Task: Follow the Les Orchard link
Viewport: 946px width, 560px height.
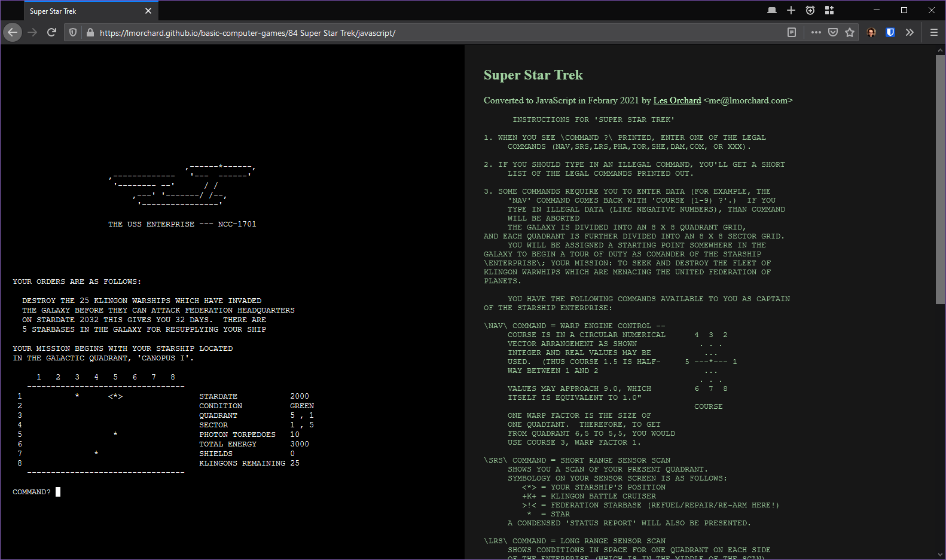Action: [677, 100]
